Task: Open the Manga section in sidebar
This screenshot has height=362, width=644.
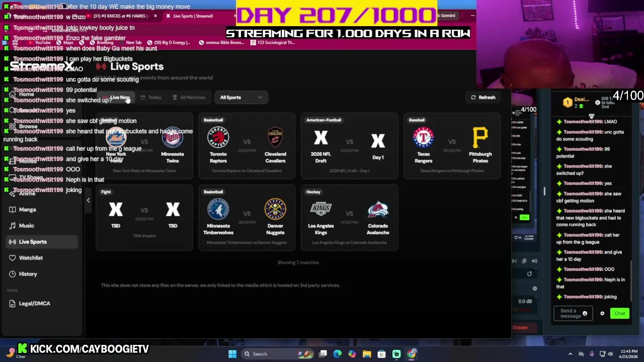Action: point(42,210)
